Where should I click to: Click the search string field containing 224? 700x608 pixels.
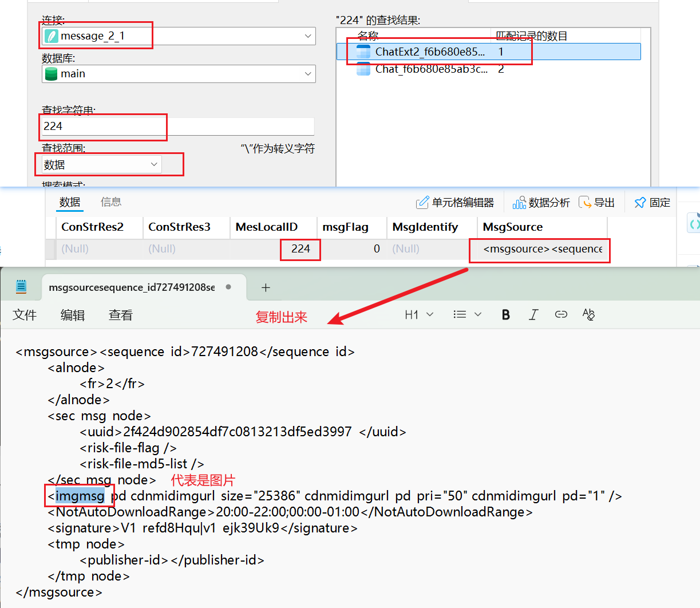pyautogui.click(x=177, y=127)
